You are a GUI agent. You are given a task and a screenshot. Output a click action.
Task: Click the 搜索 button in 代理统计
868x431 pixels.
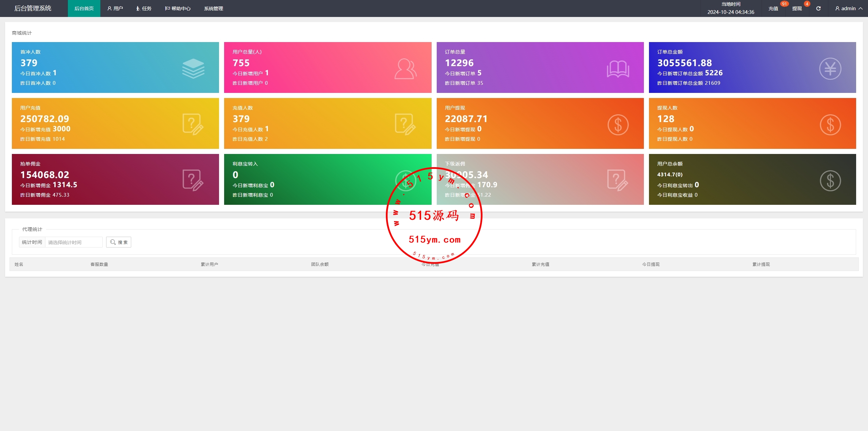point(119,242)
